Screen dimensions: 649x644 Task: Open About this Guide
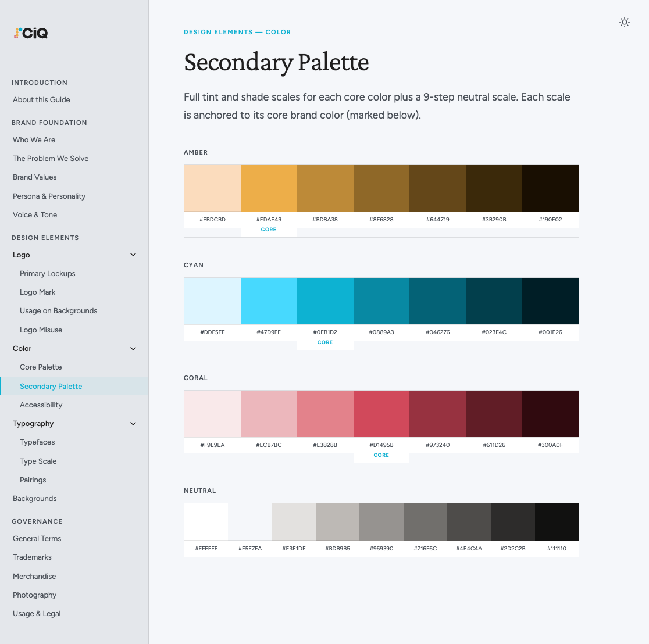coord(41,99)
